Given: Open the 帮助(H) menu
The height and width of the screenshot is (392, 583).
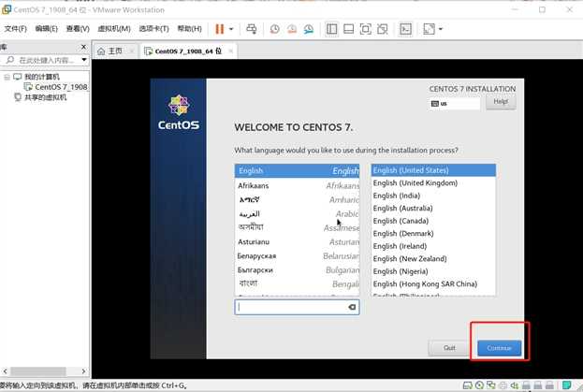Looking at the screenshot, I should click(x=189, y=29).
